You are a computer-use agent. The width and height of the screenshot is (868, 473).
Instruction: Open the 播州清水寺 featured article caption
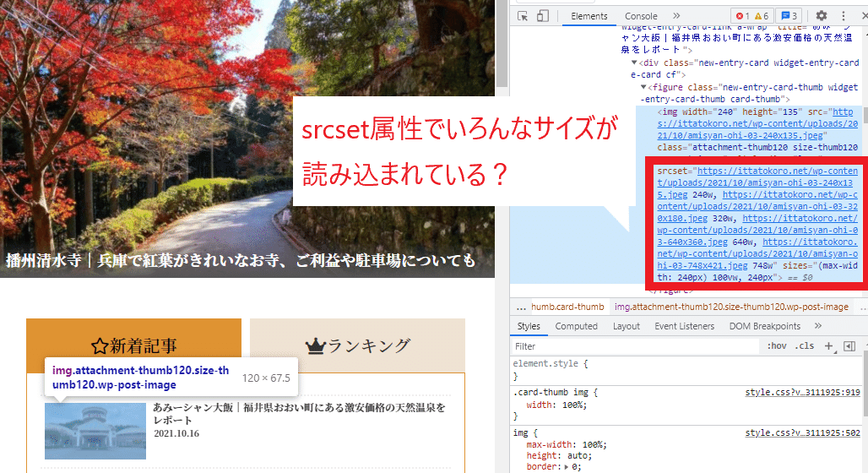tap(241, 260)
